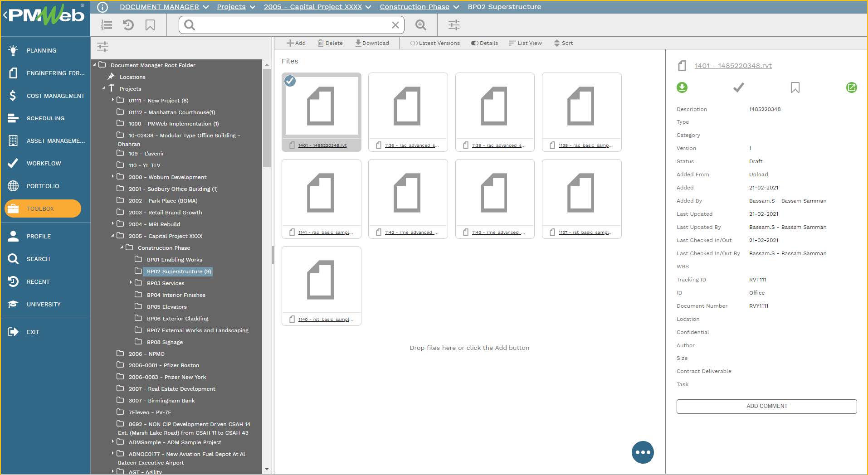
Task: Click the checkmark icon in details panel
Action: [x=738, y=87]
